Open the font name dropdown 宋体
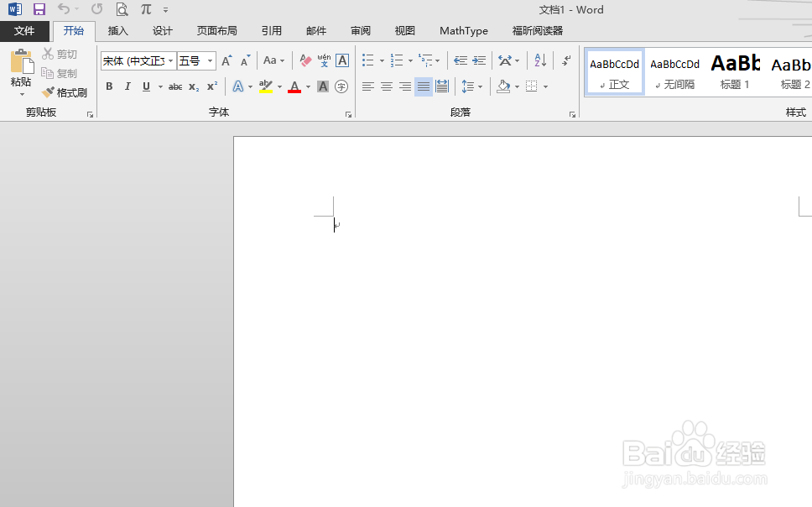 point(170,61)
